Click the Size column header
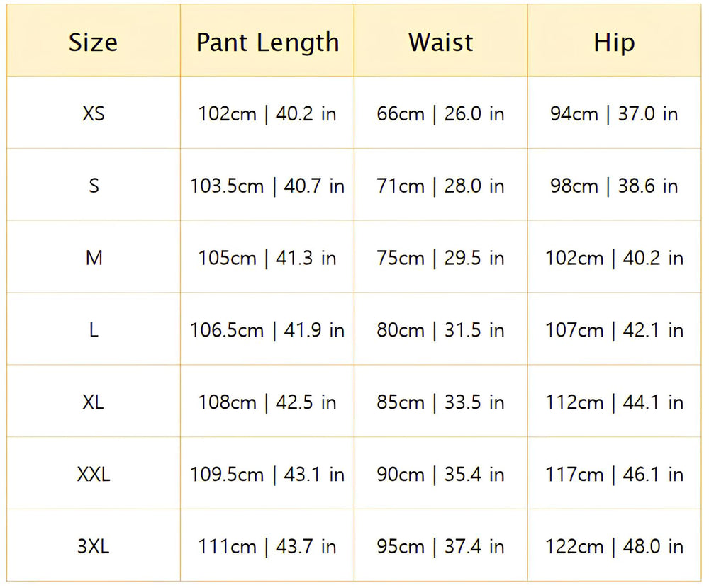709x588 pixels. 94,43
